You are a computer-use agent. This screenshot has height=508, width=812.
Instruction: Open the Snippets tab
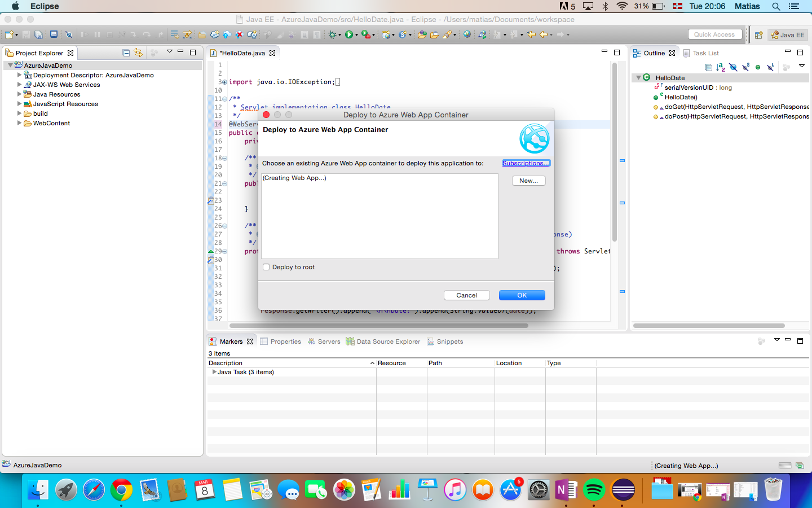(445, 341)
